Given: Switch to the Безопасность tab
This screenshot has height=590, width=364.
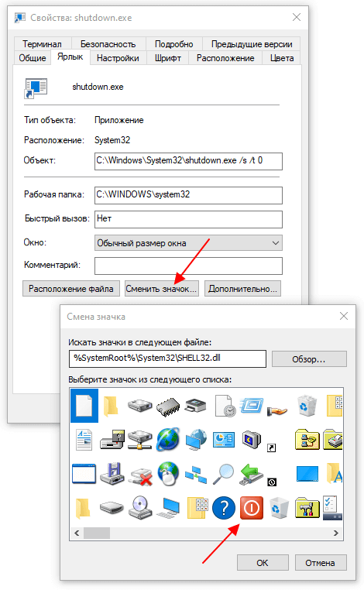Looking at the screenshot, I should click(108, 44).
